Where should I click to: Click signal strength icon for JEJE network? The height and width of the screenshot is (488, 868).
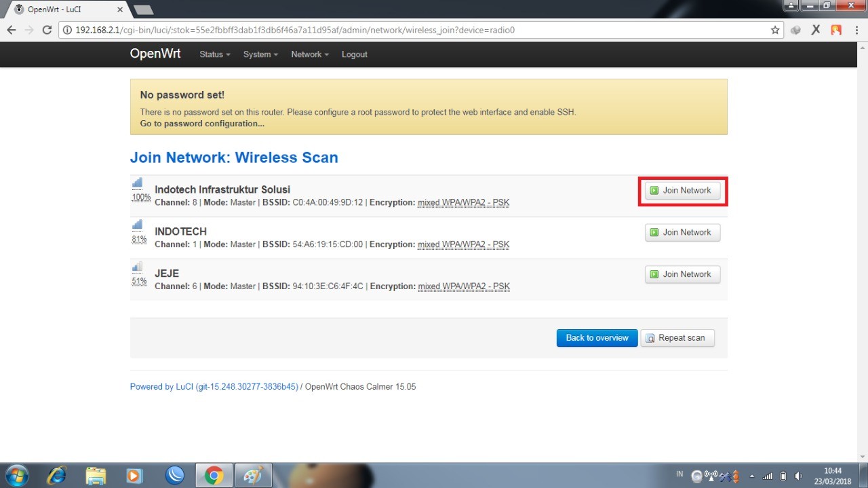[138, 267]
